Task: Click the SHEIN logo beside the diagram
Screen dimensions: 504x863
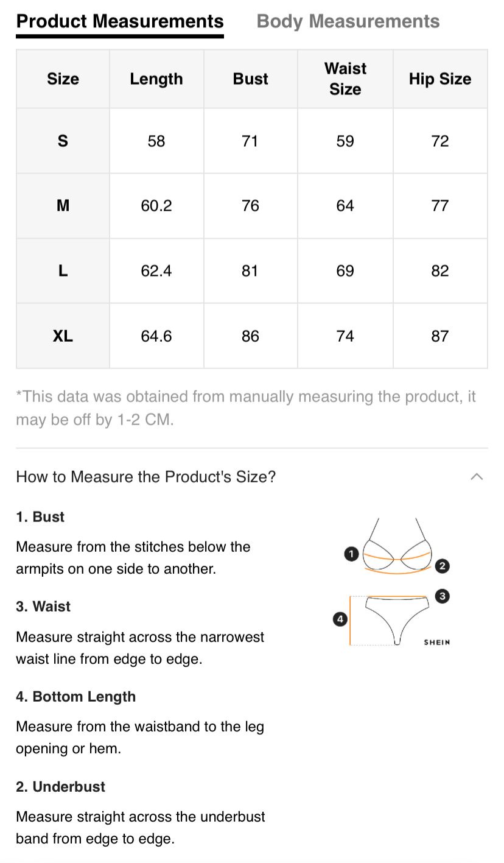Action: [x=436, y=642]
